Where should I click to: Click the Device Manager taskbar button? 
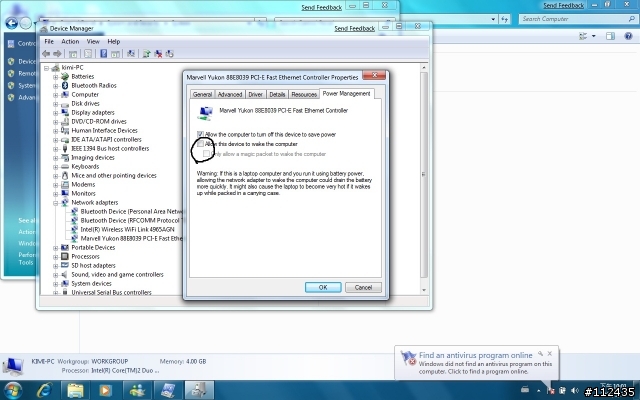(x=199, y=391)
